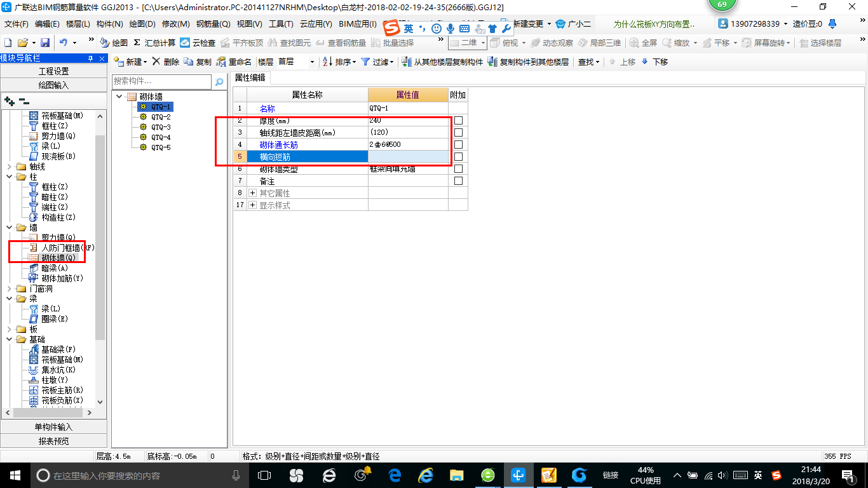Switch to the 属性编辑 tab
The height and width of the screenshot is (488, 868).
250,78
